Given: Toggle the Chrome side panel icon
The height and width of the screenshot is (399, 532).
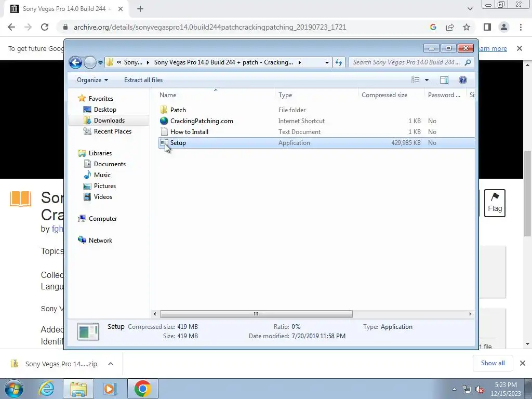Looking at the screenshot, I should pos(487,27).
